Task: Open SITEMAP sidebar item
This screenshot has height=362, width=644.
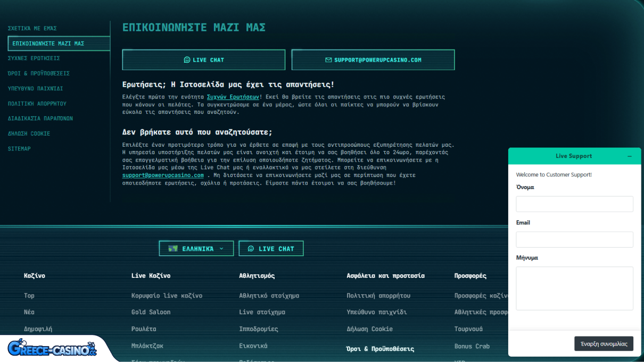Action: coord(19,149)
